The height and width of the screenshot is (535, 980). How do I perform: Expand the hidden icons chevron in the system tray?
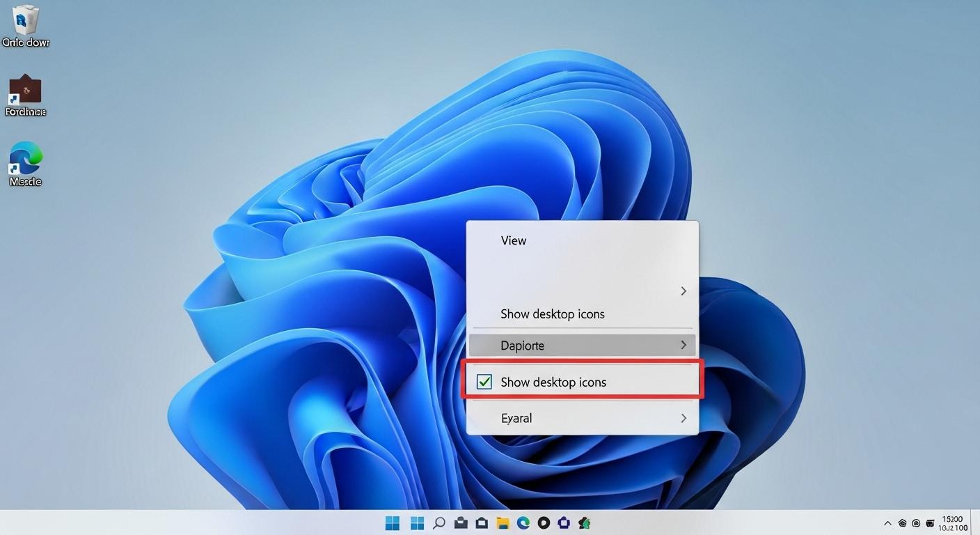coord(887,522)
